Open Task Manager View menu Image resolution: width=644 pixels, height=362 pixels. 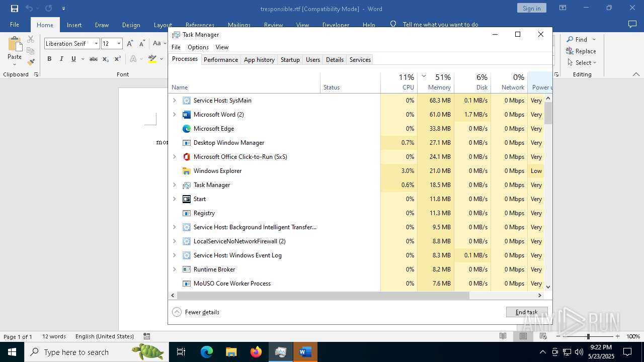222,47
